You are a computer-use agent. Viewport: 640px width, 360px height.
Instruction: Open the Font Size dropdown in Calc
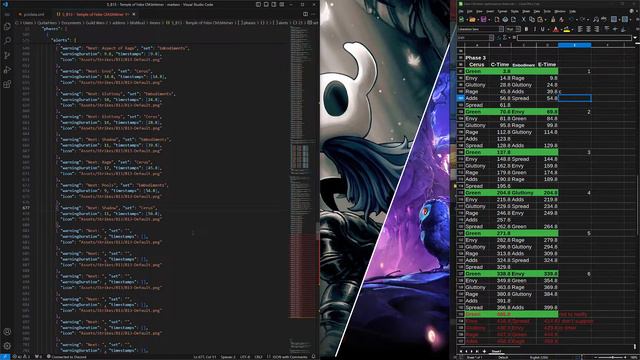pyautogui.click(x=518, y=29)
